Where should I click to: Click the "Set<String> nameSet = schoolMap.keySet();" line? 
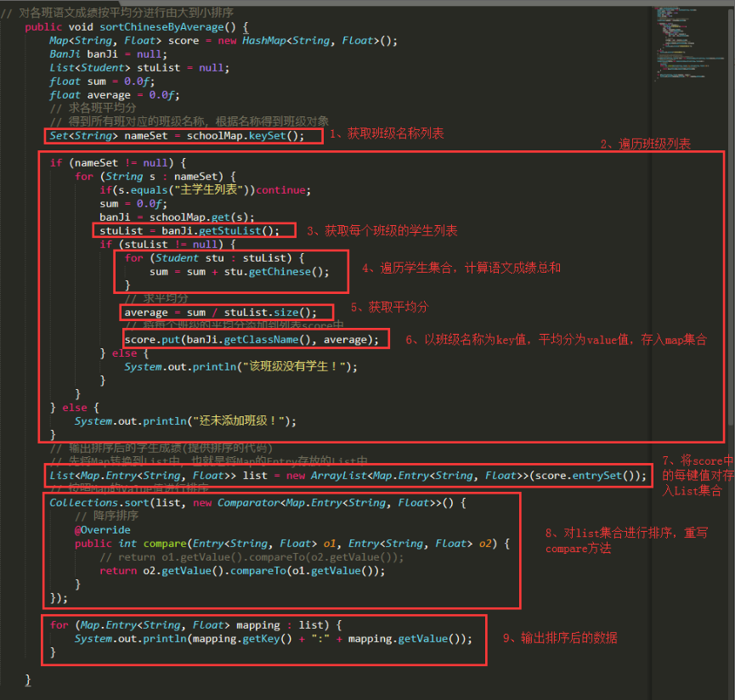(x=177, y=136)
